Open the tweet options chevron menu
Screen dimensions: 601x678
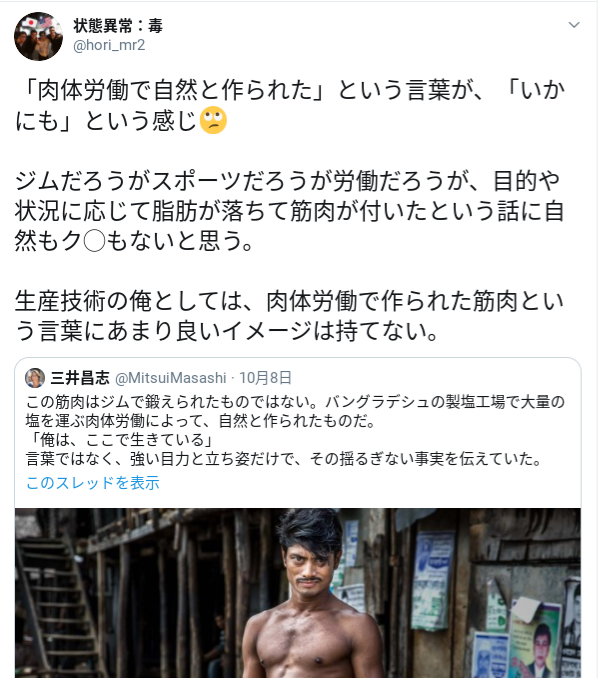pyautogui.click(x=573, y=24)
